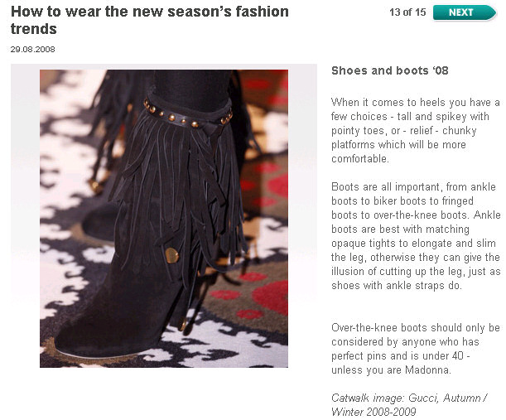Click the article headline about fashion trends
Viewport: 506px width, 420px height.
point(149,20)
